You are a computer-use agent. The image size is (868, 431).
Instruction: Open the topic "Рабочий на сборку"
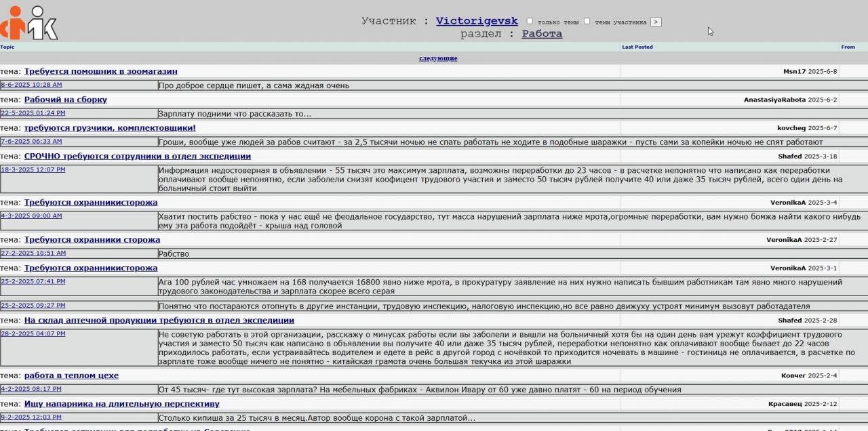coord(66,100)
